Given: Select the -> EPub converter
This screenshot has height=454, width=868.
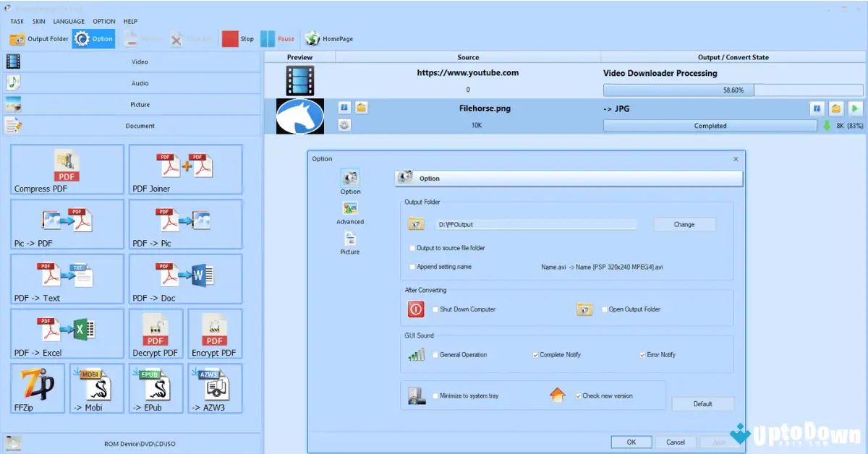Looking at the screenshot, I should 155,388.
